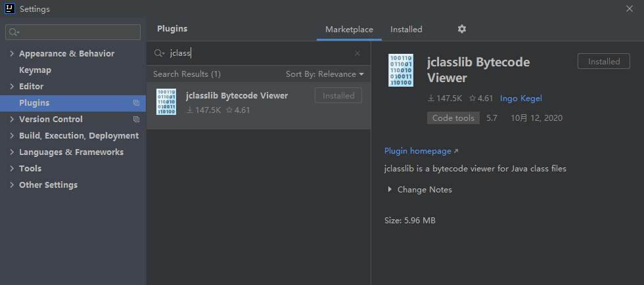Focus the settings search field
Image resolution: width=644 pixels, height=285 pixels.
coord(79,32)
